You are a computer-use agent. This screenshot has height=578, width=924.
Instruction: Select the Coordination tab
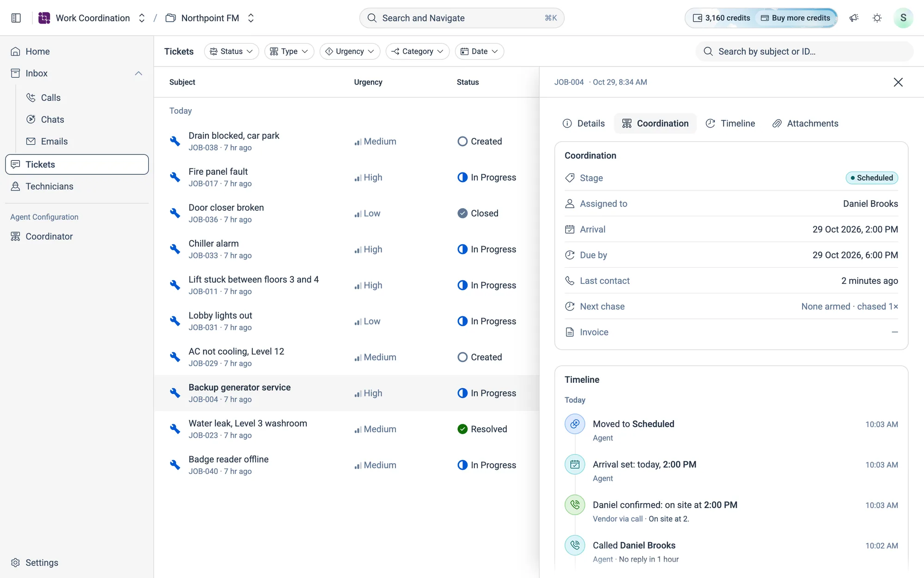tap(655, 123)
